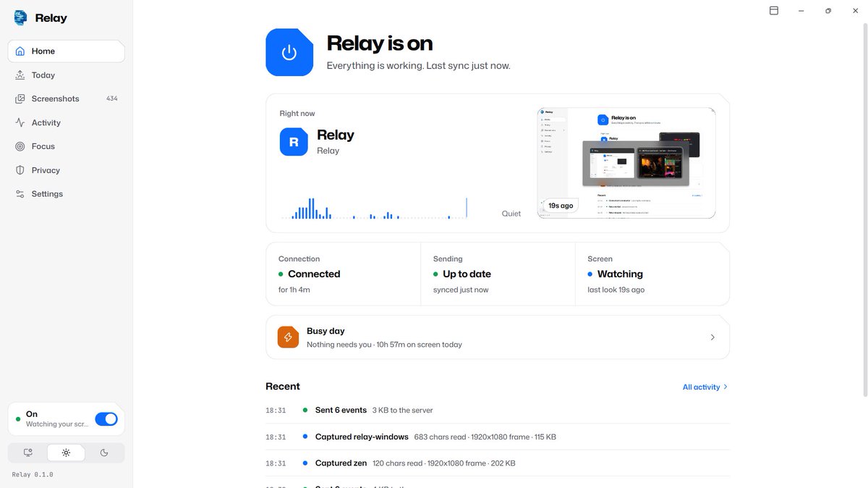
Task: Click the 'Captured relay-windows' row
Action: point(498,437)
